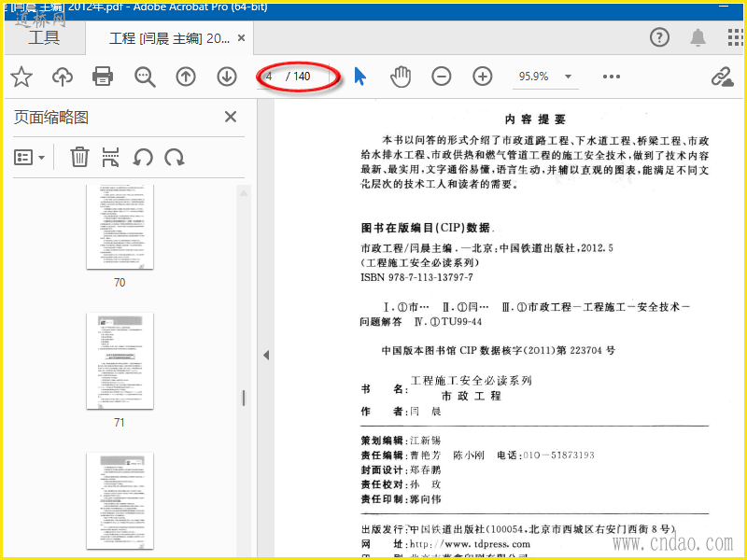Go to the next page with the down arrow
Image resolution: width=747 pixels, height=560 pixels.
pos(227,77)
